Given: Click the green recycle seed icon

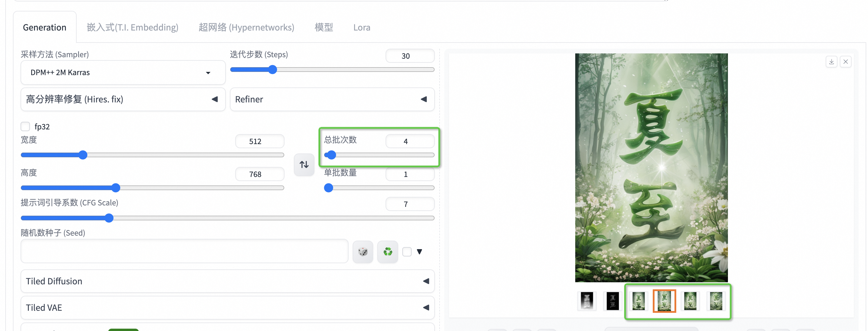Looking at the screenshot, I should coord(388,251).
